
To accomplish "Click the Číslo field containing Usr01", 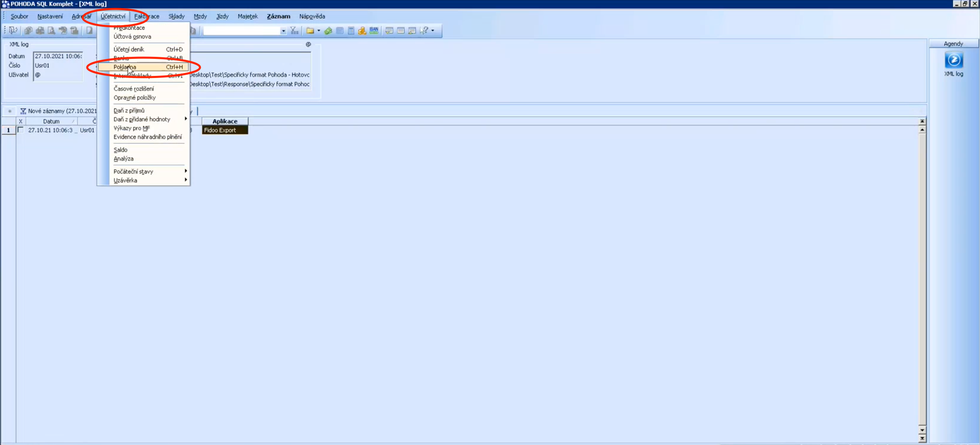I will pos(58,65).
